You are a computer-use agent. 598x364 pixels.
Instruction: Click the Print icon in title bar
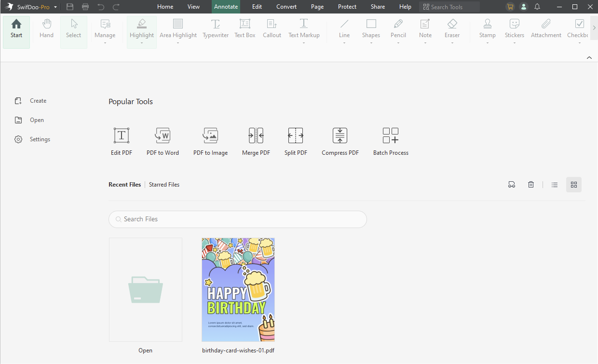coord(85,7)
